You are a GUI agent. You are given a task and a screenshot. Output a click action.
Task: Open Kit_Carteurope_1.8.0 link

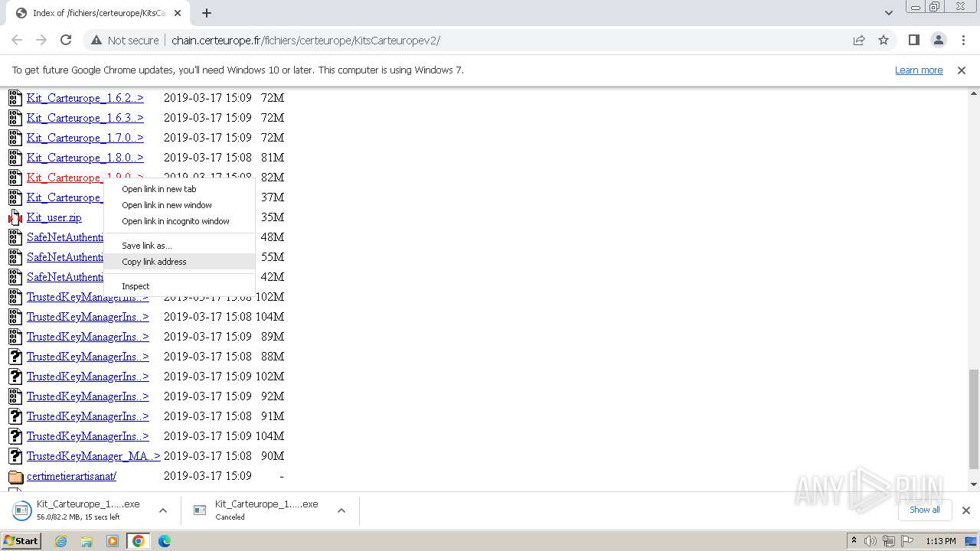tap(85, 158)
